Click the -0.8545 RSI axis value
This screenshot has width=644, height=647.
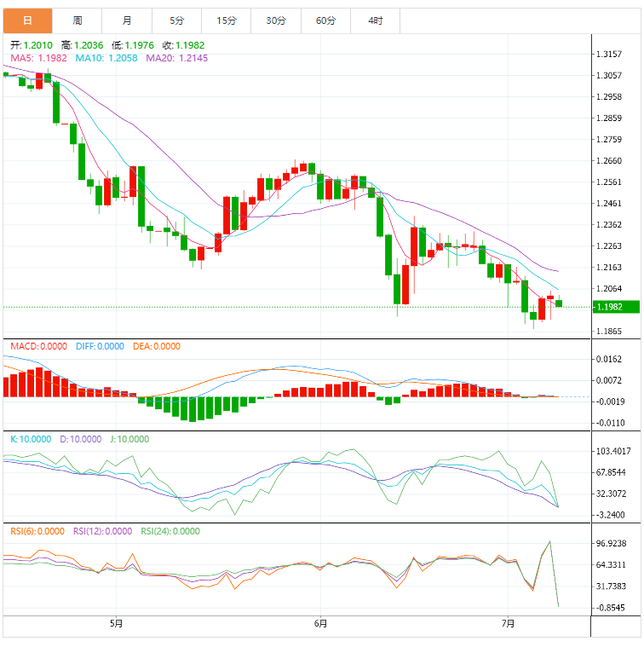(x=610, y=608)
